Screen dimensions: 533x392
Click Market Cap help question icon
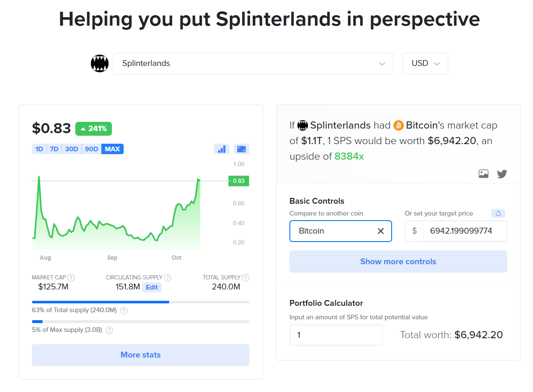[x=72, y=278]
